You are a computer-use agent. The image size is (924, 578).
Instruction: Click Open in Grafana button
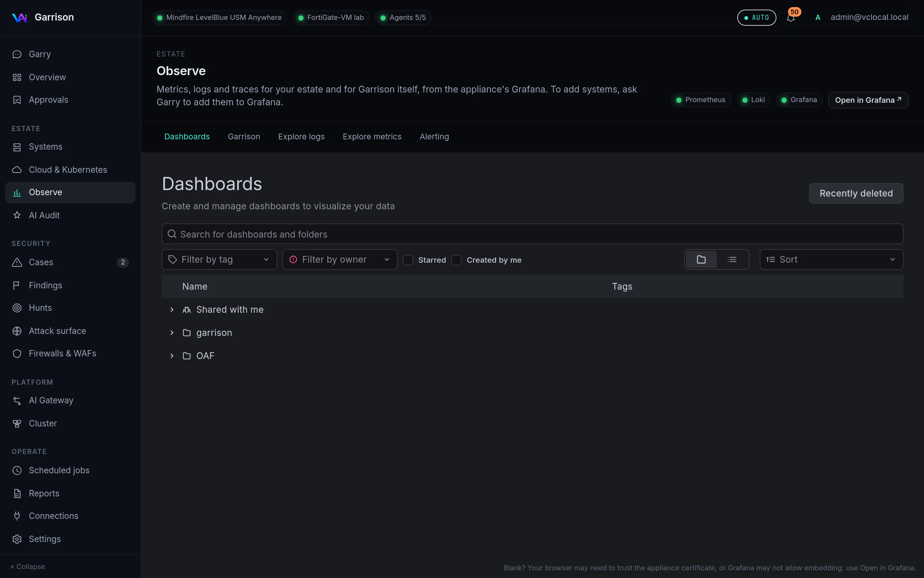(x=868, y=100)
